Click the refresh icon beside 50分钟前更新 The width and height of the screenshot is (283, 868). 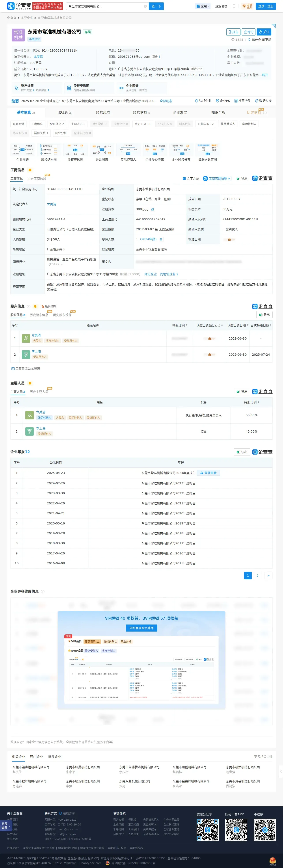point(249,40)
